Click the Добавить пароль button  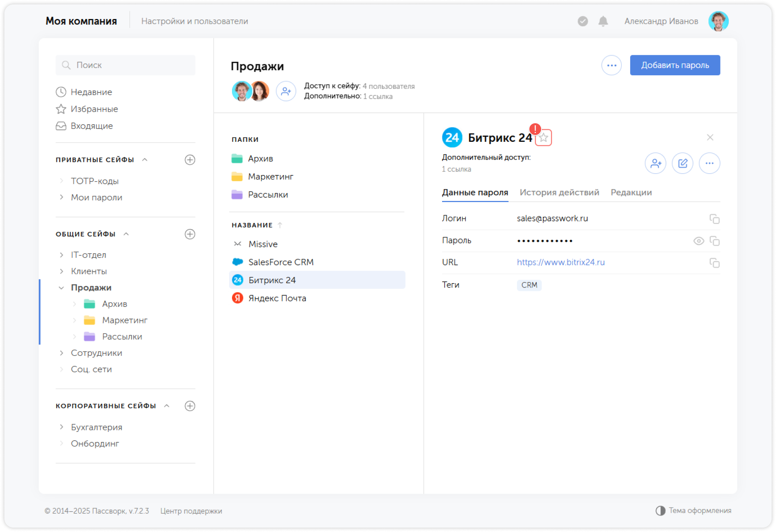(x=674, y=65)
